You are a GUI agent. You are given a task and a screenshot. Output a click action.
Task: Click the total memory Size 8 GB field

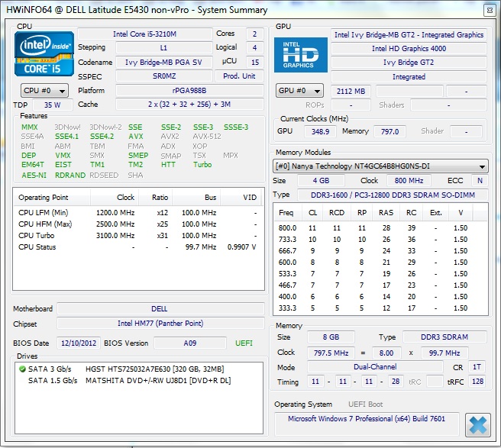click(331, 337)
